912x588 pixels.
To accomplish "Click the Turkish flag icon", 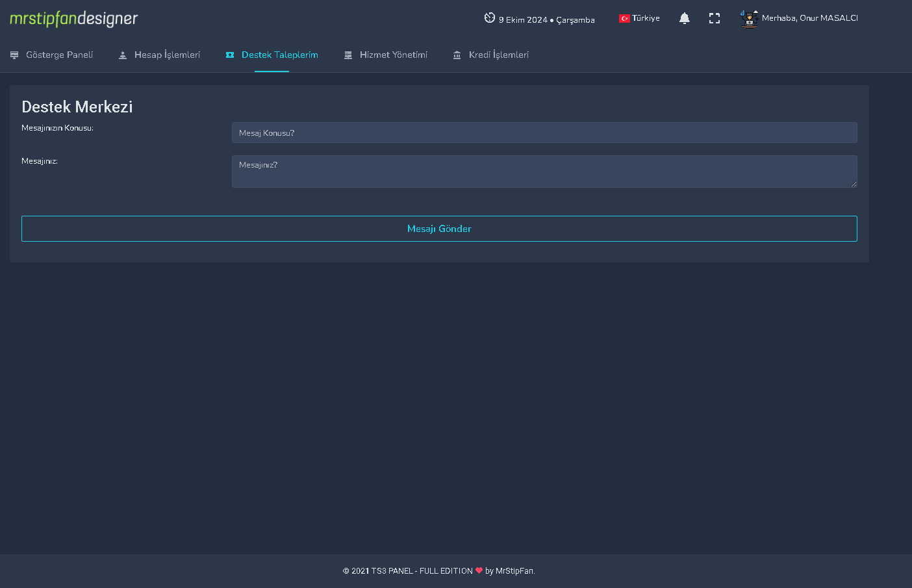I will (x=624, y=18).
